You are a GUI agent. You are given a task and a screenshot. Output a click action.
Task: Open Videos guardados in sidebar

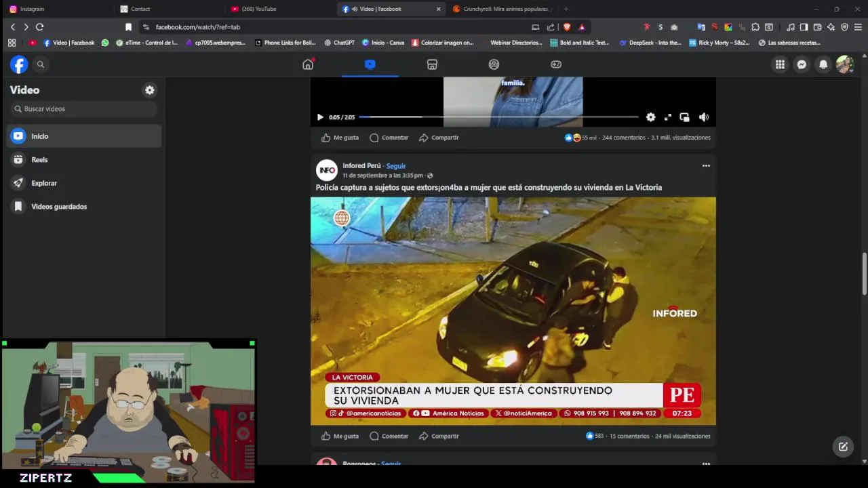[x=84, y=207]
